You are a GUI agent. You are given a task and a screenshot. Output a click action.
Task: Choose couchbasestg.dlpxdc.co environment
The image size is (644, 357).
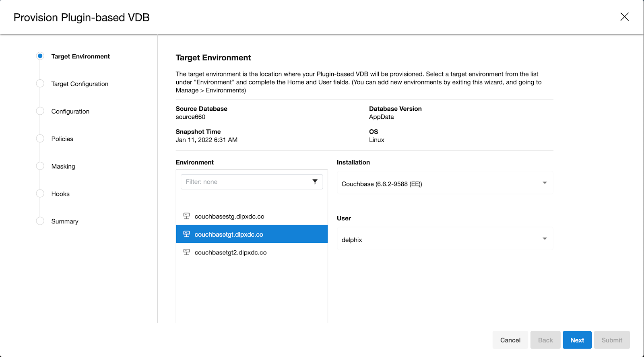click(x=229, y=217)
